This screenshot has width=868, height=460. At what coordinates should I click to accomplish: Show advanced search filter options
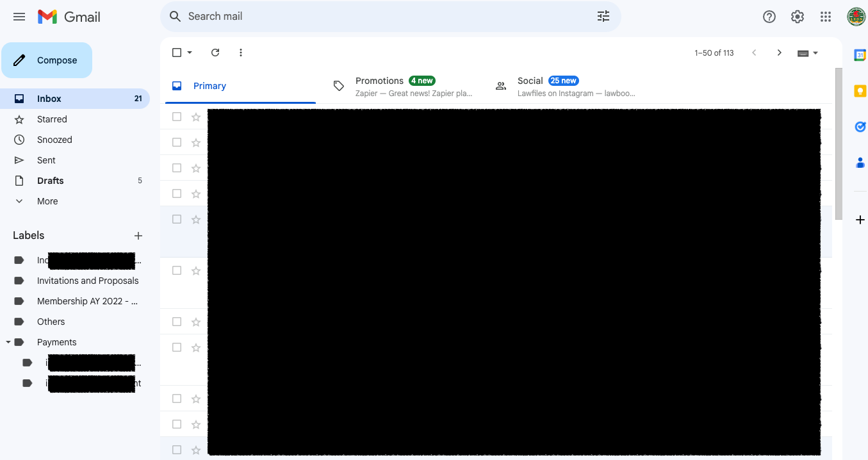[603, 16]
